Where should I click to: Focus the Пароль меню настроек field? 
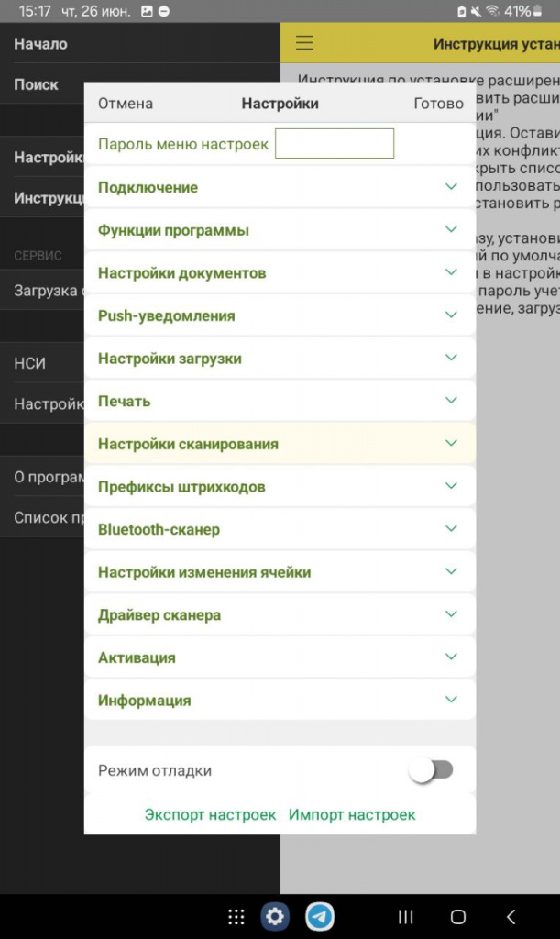335,143
